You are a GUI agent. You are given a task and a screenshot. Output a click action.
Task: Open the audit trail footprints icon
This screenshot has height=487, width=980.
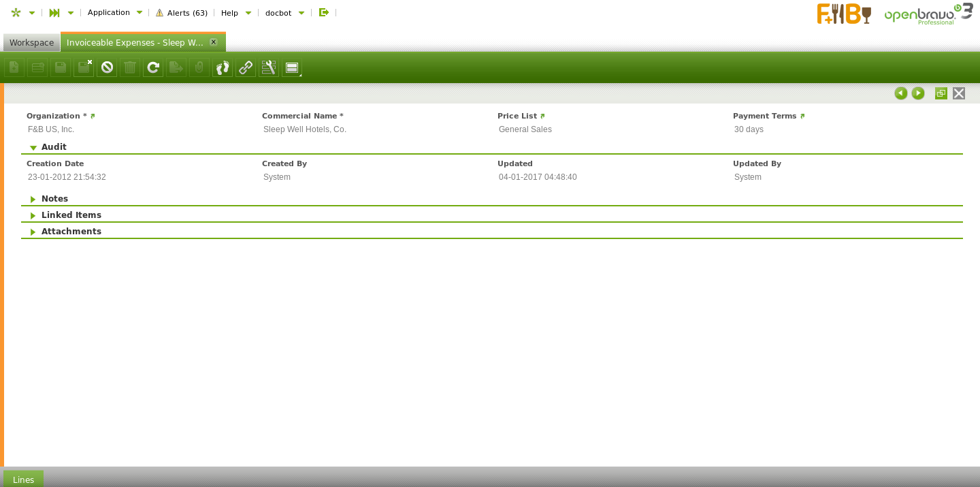(223, 67)
